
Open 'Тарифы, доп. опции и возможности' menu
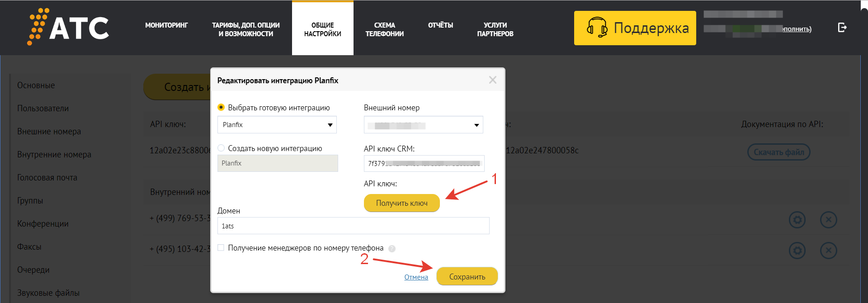(246, 29)
